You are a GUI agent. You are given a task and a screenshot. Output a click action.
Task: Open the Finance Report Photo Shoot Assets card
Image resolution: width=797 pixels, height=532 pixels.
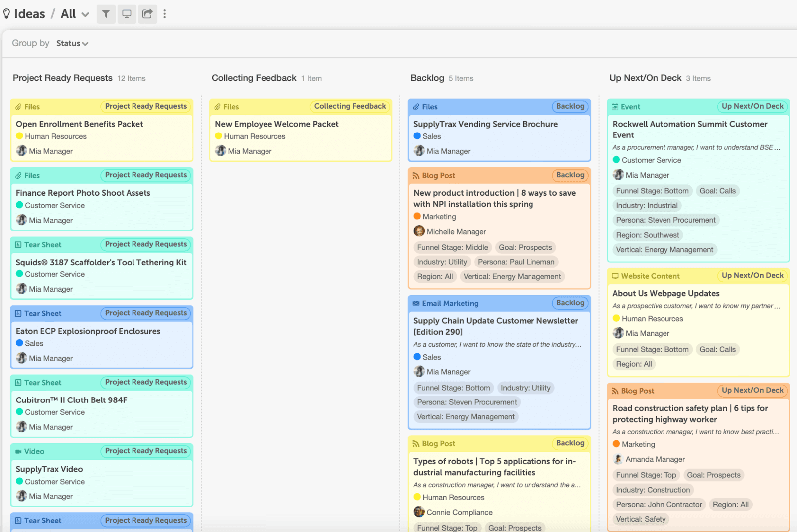click(83, 193)
